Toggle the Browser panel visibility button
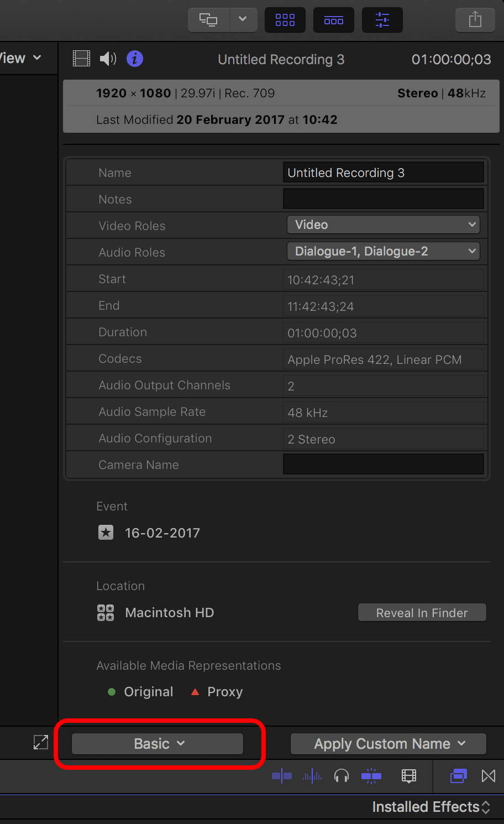 [x=285, y=20]
